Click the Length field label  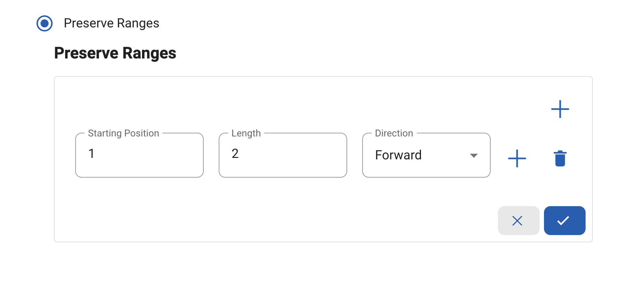[246, 133]
